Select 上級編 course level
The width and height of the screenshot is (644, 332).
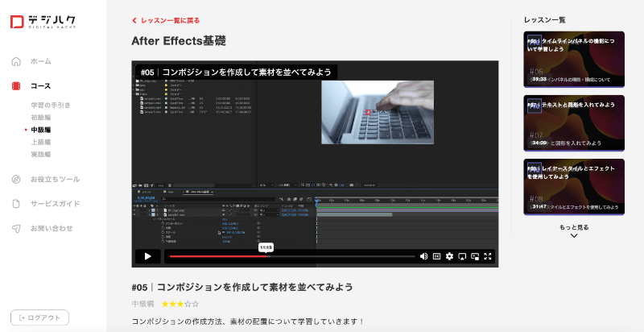click(x=41, y=142)
